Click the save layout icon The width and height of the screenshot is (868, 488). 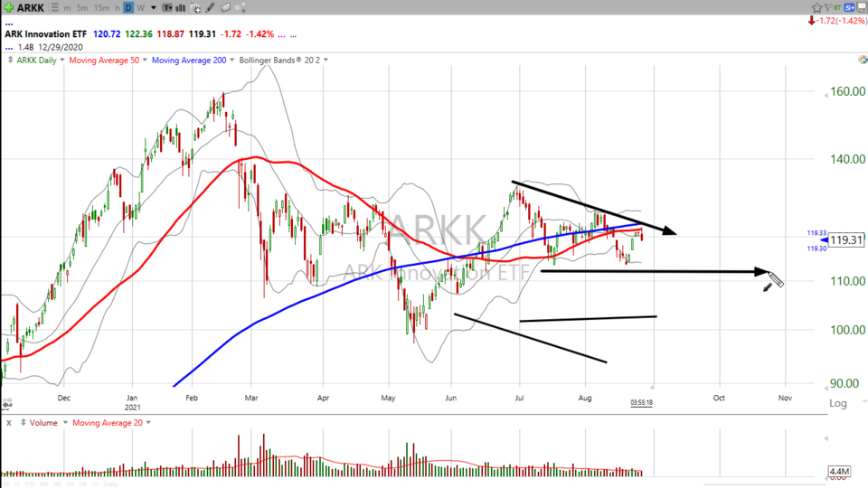[x=862, y=7]
